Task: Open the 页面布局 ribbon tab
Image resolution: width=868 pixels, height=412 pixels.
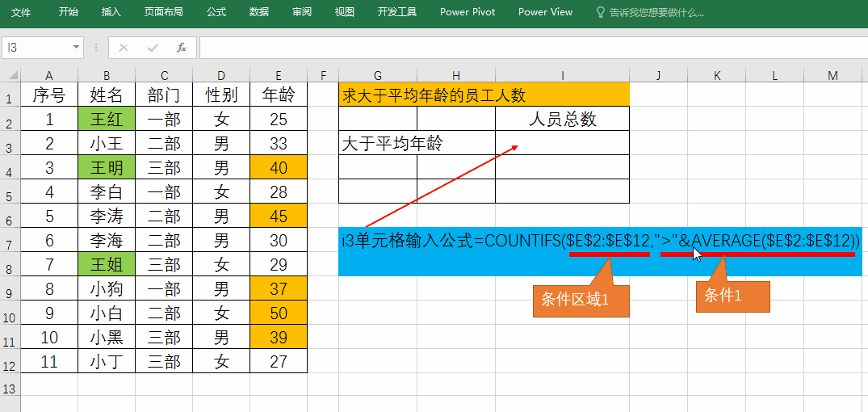Action: 164,11
